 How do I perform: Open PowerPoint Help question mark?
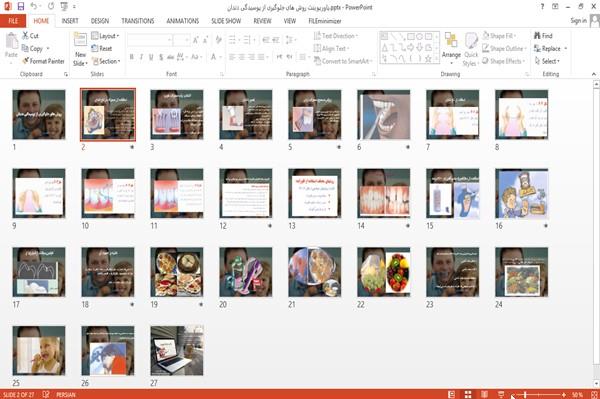542,7
